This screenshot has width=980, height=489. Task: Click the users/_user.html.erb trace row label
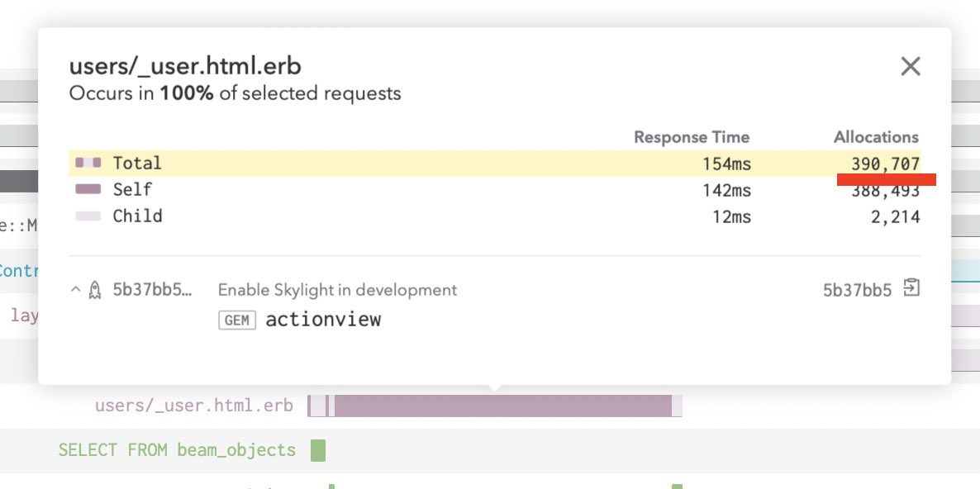(193, 406)
